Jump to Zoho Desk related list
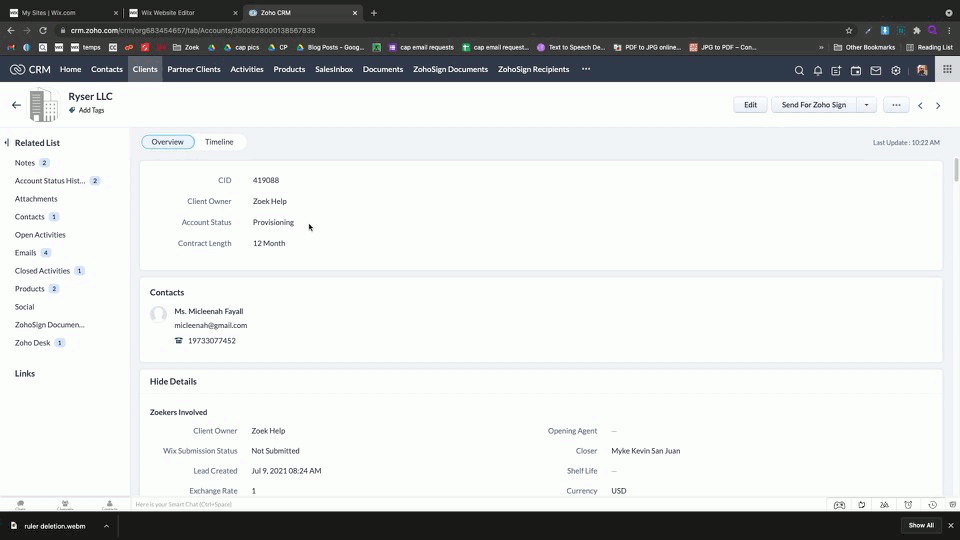960x540 pixels. (x=32, y=343)
